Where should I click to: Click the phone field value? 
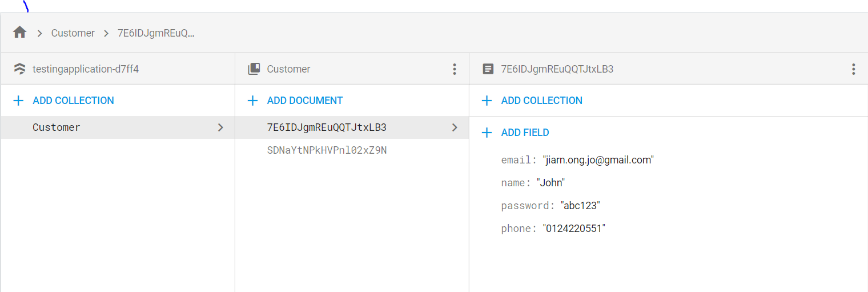574,229
